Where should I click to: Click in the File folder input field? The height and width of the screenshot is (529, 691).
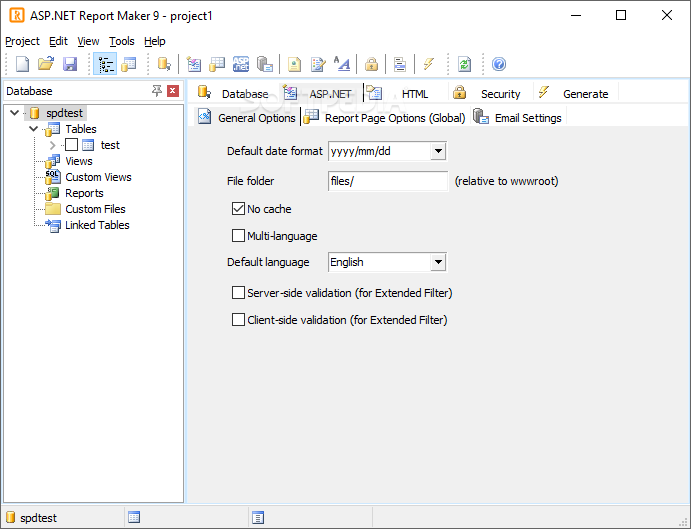(388, 181)
